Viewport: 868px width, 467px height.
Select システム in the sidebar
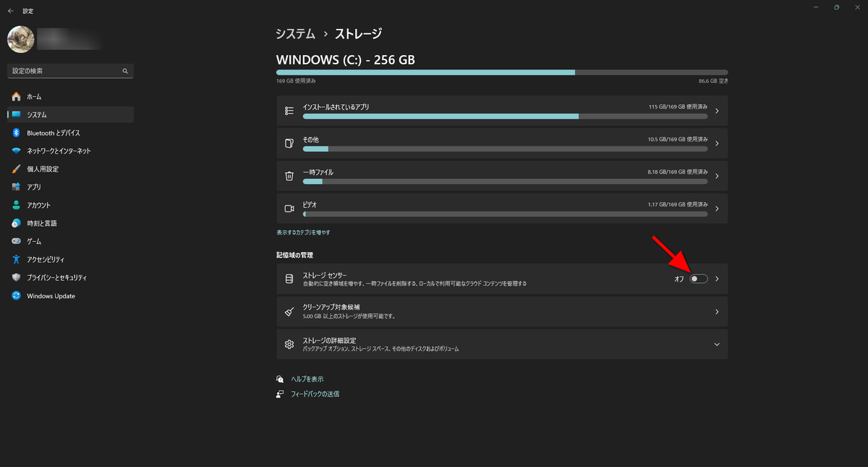point(70,114)
